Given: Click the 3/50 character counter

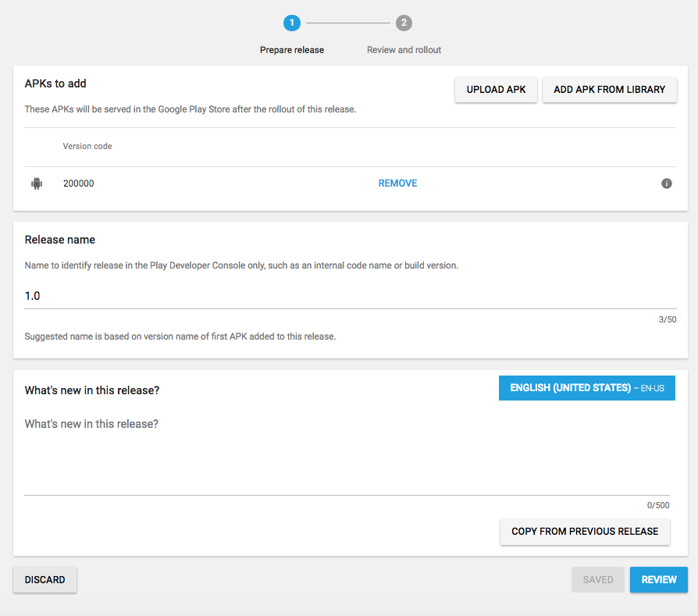Looking at the screenshot, I should click(x=667, y=319).
